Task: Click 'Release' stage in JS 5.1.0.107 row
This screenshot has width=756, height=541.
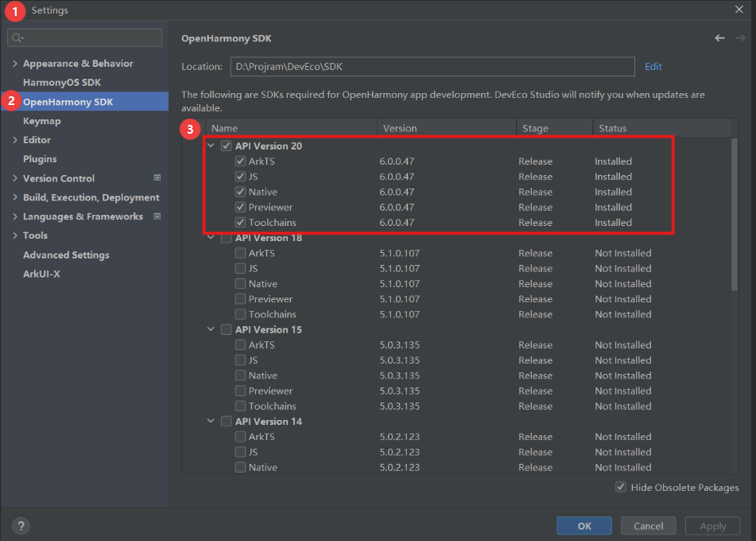Action: (x=535, y=268)
